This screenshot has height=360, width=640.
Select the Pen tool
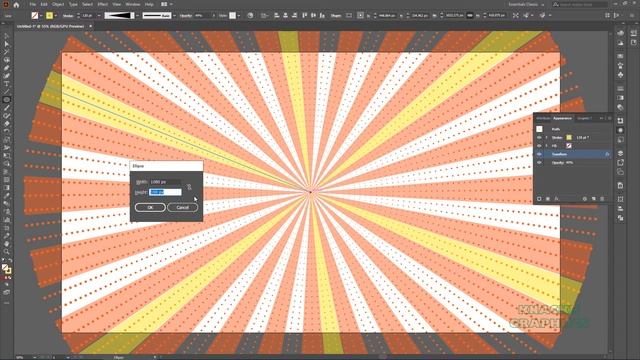tap(7, 68)
